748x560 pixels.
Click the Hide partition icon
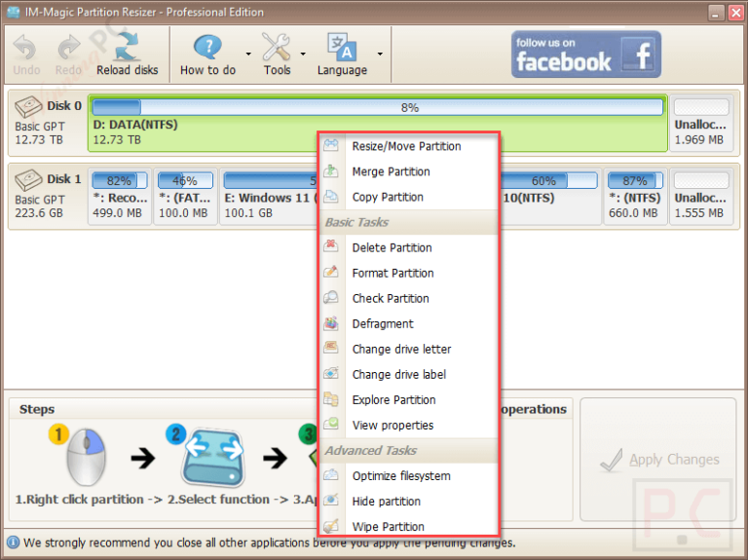(x=331, y=501)
